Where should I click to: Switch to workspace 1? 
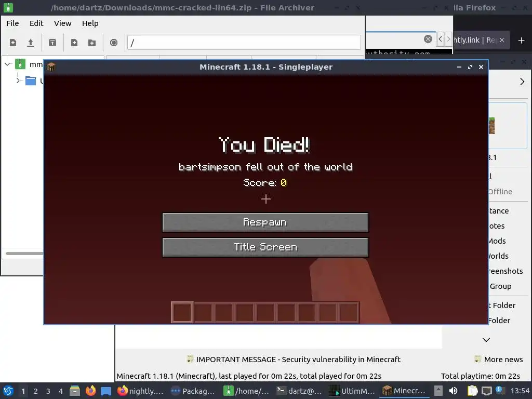[23, 391]
